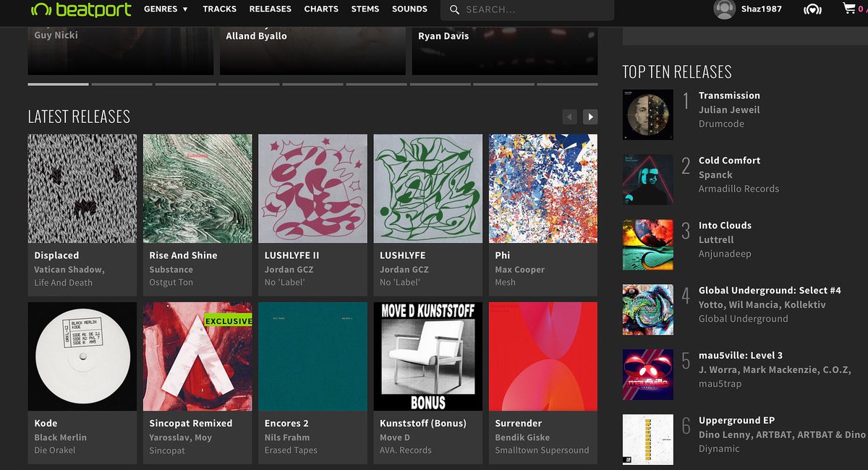This screenshot has height=470, width=868.
Task: Open the user profile avatar
Action: [x=724, y=9]
